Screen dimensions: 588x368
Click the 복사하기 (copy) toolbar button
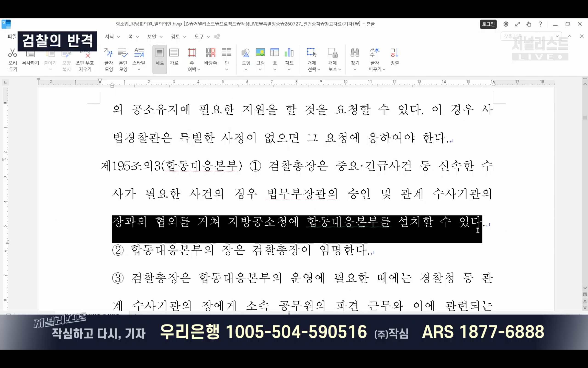[x=31, y=58]
